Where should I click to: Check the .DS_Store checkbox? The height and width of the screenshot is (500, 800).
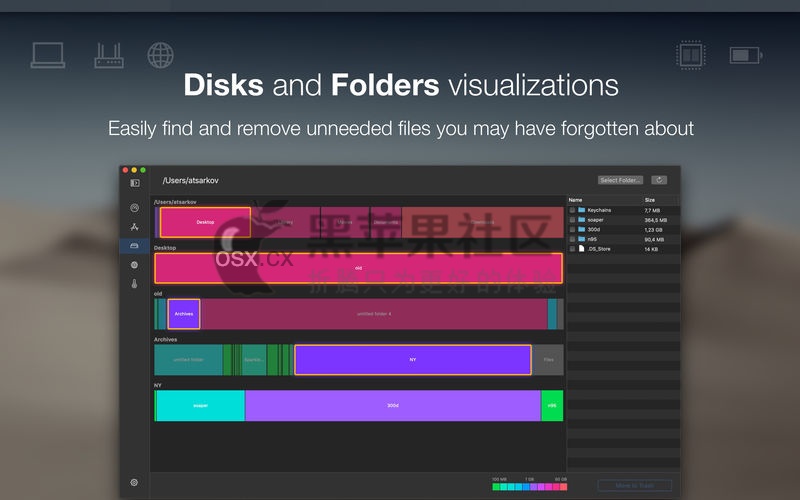[572, 248]
